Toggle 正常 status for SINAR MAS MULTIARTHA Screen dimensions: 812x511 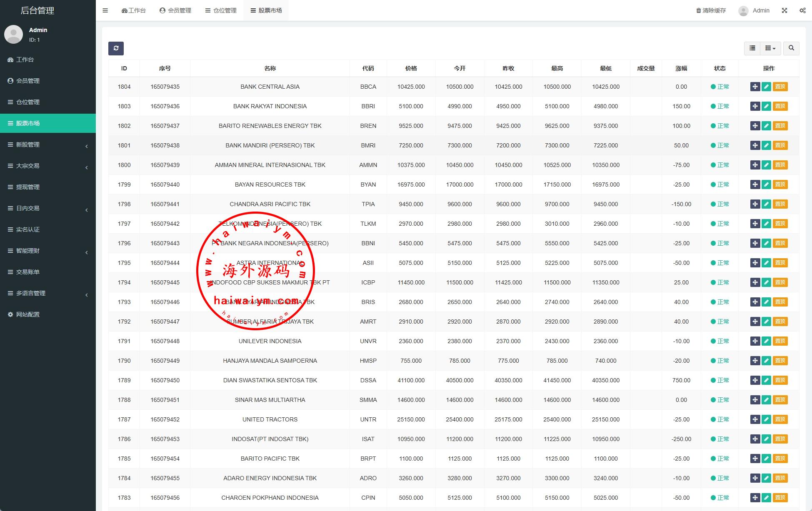720,400
